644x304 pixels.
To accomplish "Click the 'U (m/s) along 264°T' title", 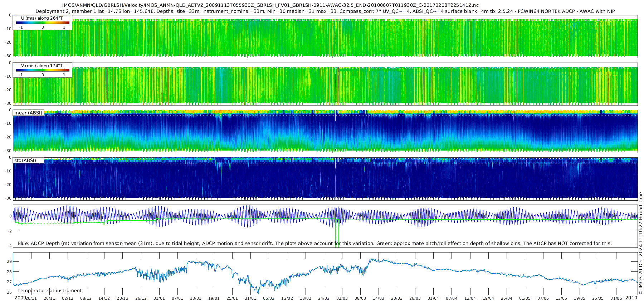I will pyautogui.click(x=42, y=18).
